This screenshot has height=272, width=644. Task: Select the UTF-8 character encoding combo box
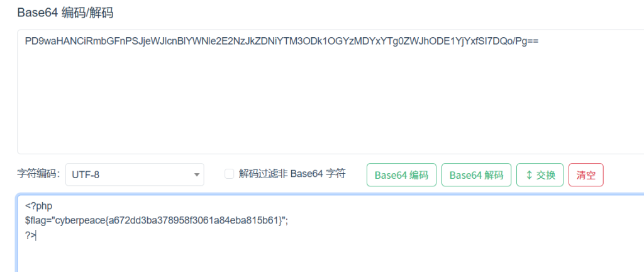tap(135, 174)
